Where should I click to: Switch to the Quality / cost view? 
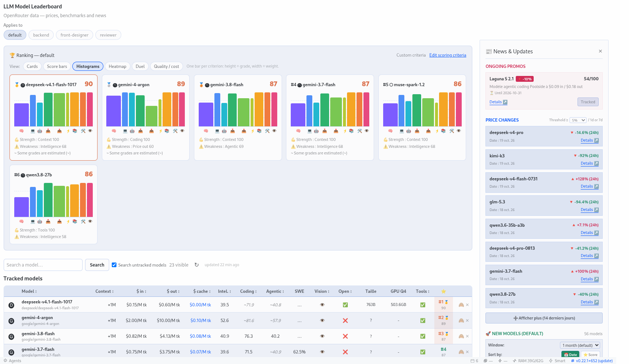point(166,66)
